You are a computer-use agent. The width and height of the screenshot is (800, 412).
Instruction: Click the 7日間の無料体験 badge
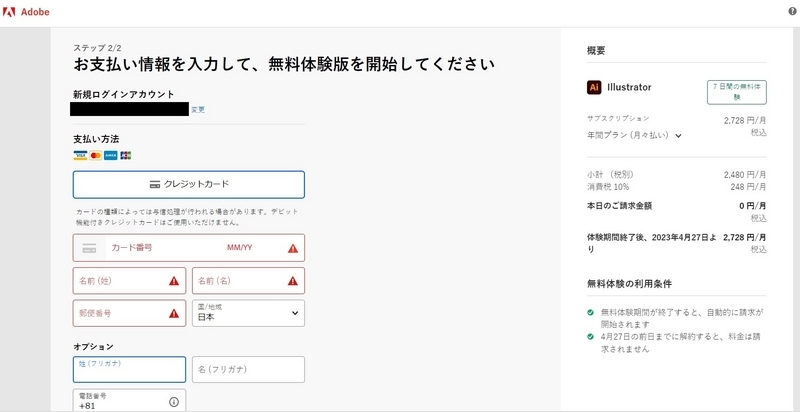[x=737, y=92]
